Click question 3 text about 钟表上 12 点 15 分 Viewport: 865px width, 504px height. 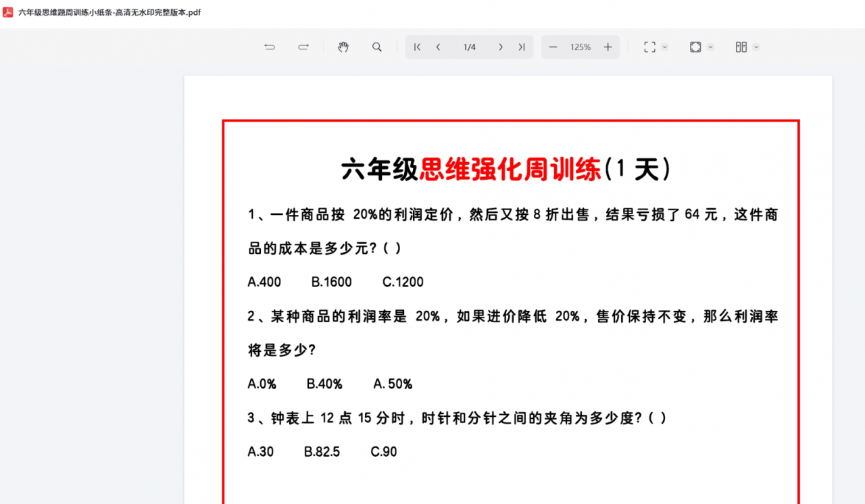458,418
